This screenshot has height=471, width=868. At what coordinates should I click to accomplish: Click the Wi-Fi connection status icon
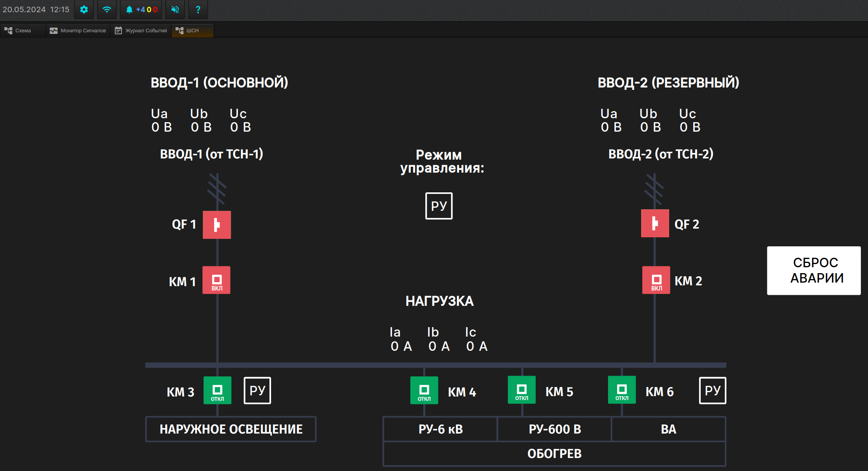point(107,9)
